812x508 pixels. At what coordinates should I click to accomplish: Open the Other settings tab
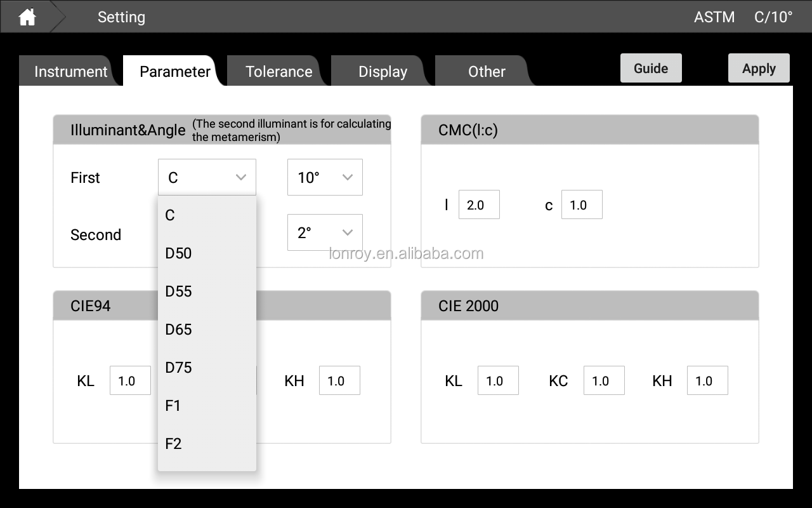coord(486,71)
